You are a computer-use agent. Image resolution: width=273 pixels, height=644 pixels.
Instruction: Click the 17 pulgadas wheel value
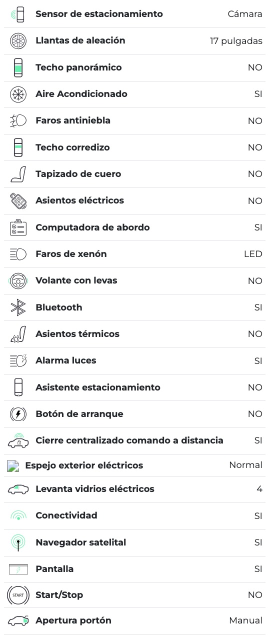[236, 41]
